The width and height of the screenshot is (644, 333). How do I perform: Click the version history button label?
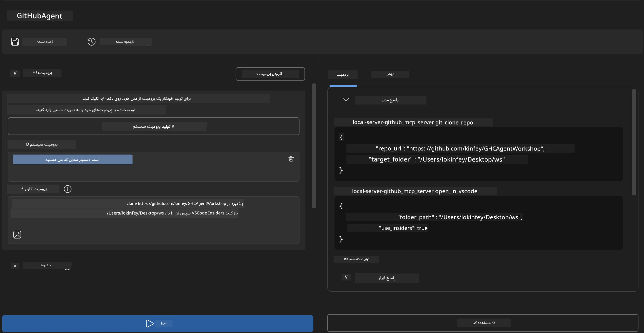pyautogui.click(x=125, y=42)
